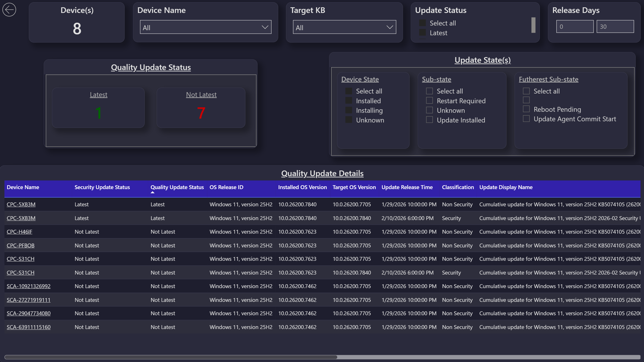The image size is (644, 362).
Task: Sort by Update Release Time column
Action: 407,187
